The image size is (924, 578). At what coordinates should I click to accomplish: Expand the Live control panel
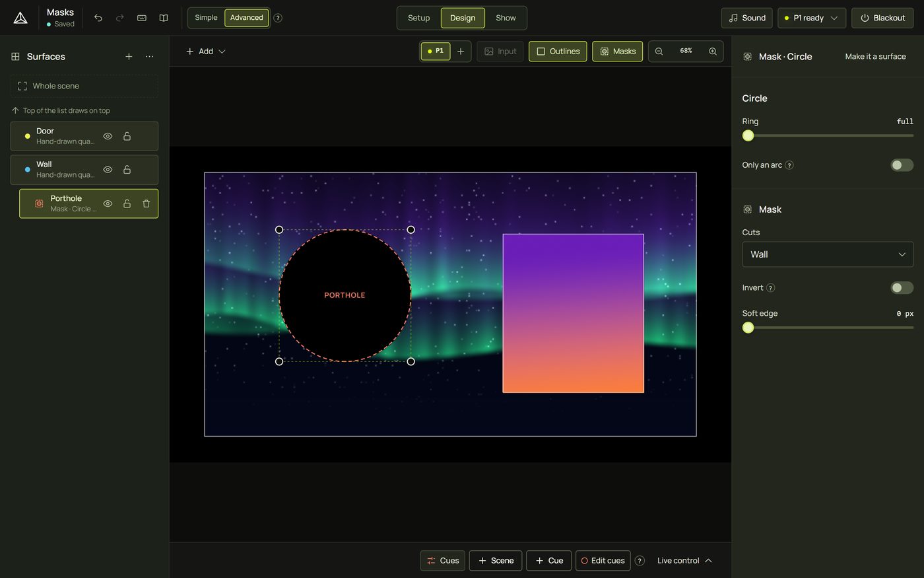(x=684, y=561)
